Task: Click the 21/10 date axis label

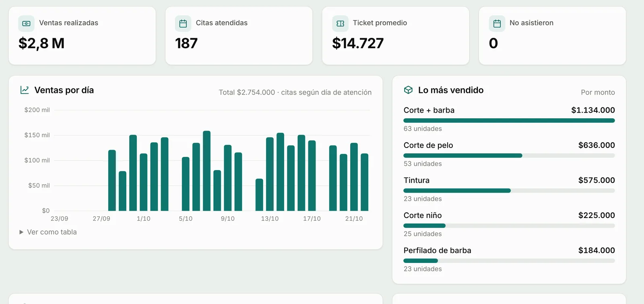Action: [x=354, y=219]
